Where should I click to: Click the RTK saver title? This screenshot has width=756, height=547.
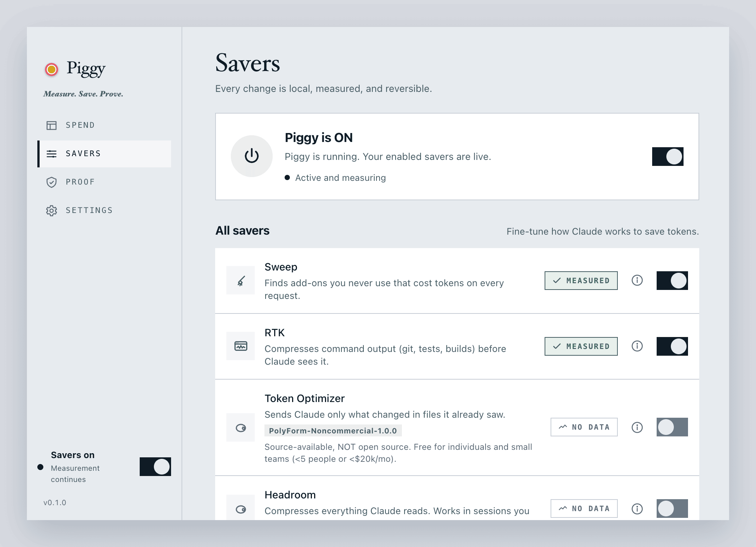(x=275, y=333)
